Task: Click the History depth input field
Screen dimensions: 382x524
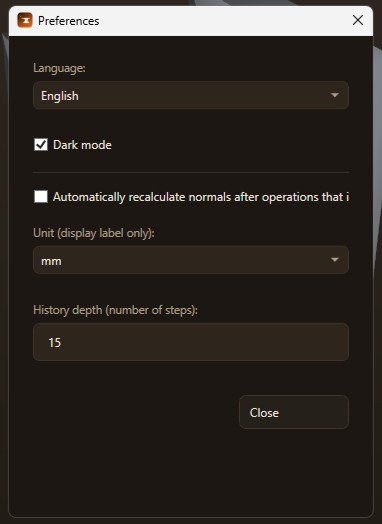Action: pos(191,342)
